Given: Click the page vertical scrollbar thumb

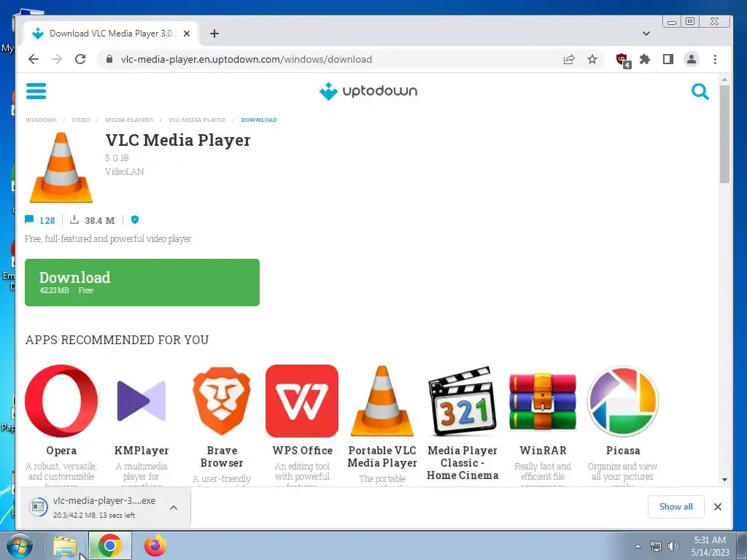Looking at the screenshot, I should [724, 134].
